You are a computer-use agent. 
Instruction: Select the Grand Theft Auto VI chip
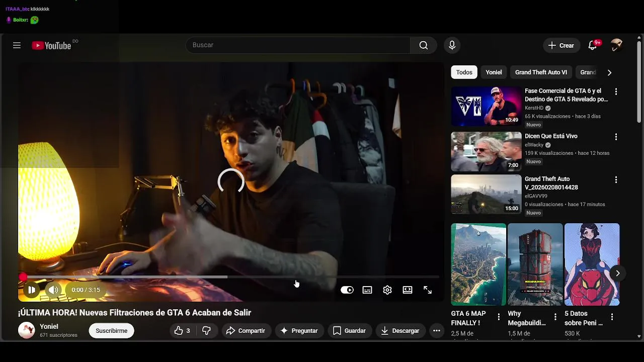[x=541, y=72]
